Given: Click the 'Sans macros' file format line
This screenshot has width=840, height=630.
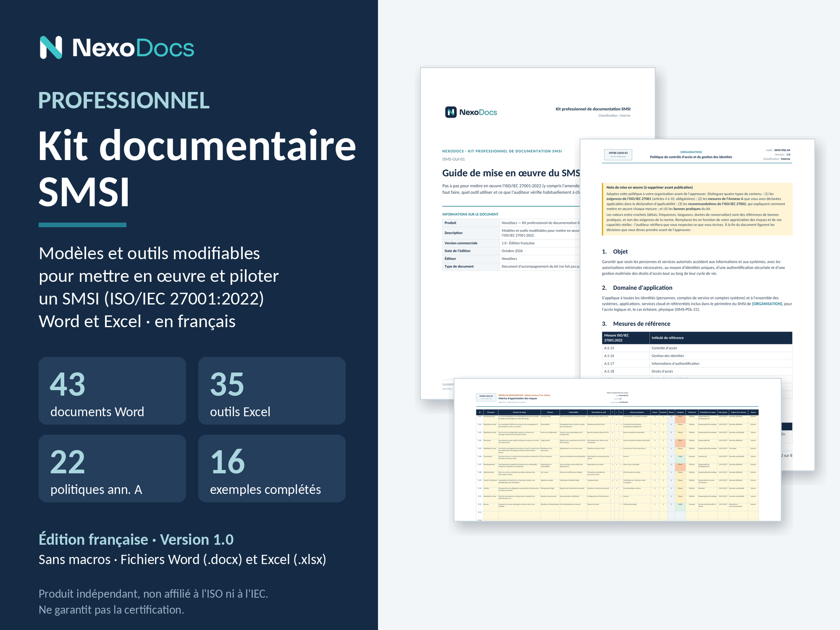Looking at the screenshot, I should pos(182,559).
